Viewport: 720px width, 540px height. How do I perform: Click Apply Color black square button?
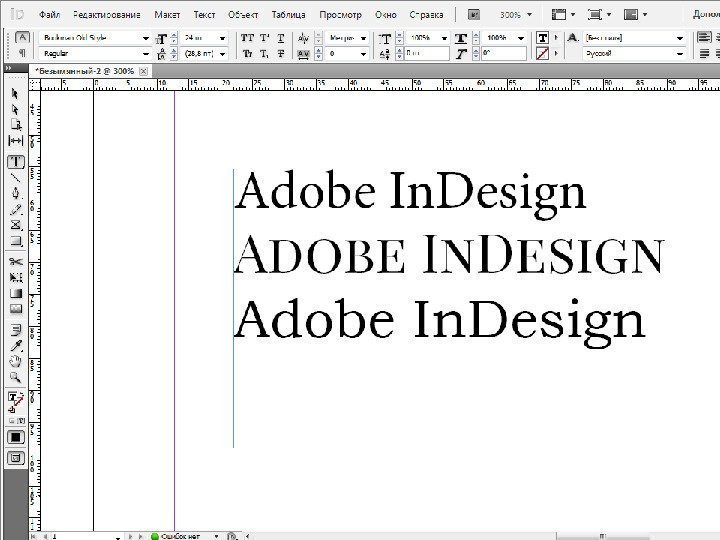pos(15,437)
